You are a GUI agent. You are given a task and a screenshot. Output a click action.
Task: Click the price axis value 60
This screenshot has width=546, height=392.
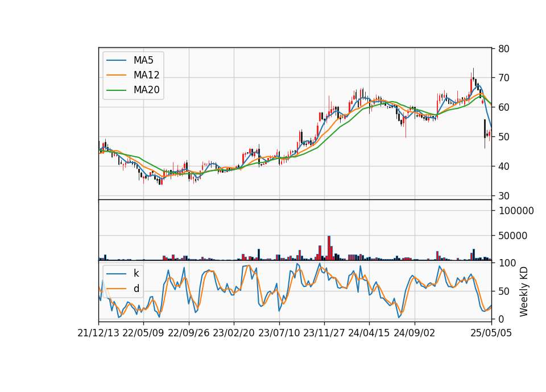point(504,107)
